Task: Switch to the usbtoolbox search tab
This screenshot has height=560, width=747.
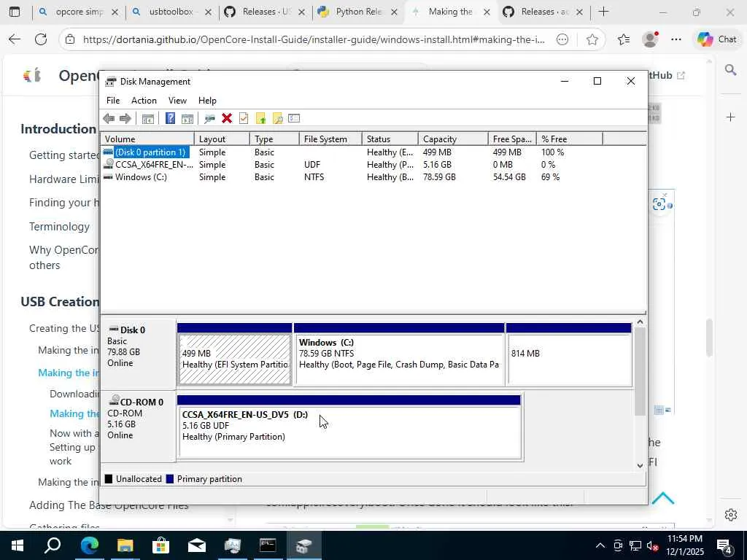Action: point(172,12)
